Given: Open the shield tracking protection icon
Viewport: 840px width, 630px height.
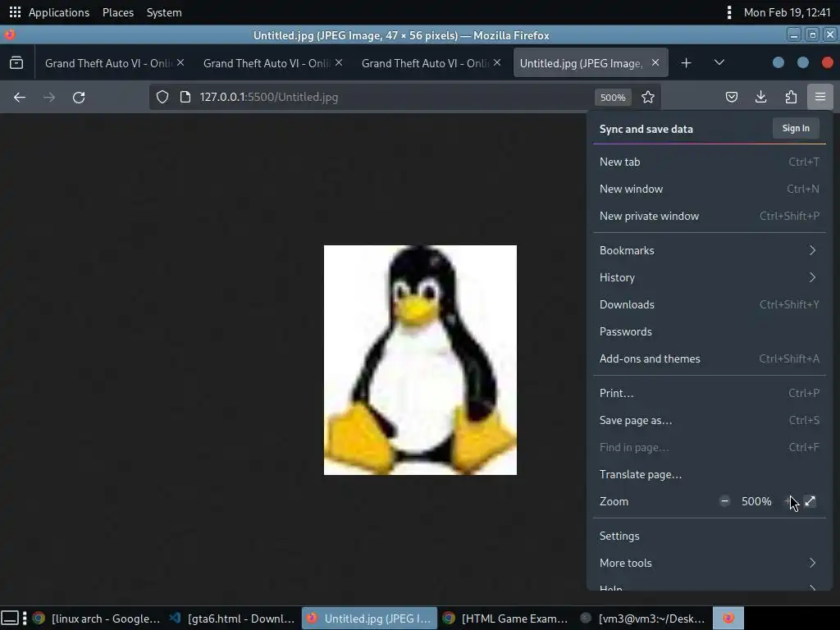Looking at the screenshot, I should [162, 97].
